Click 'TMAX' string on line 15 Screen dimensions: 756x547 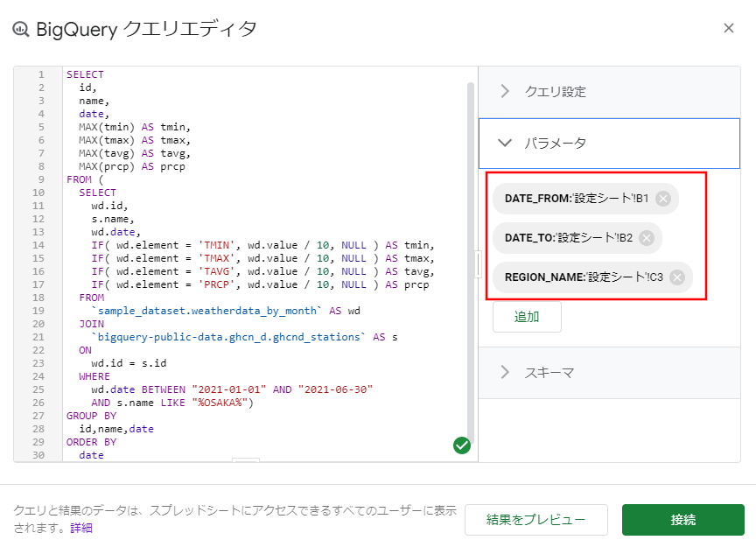(216, 258)
